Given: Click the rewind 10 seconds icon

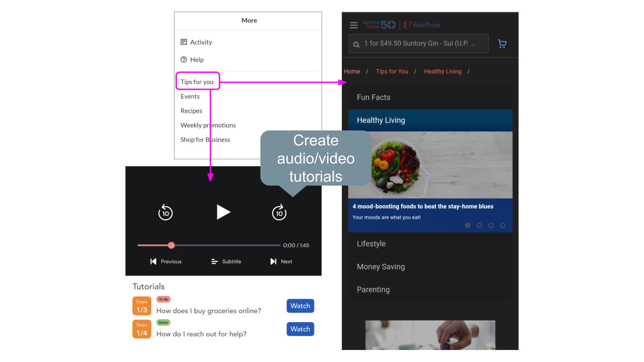Looking at the screenshot, I should click(166, 212).
